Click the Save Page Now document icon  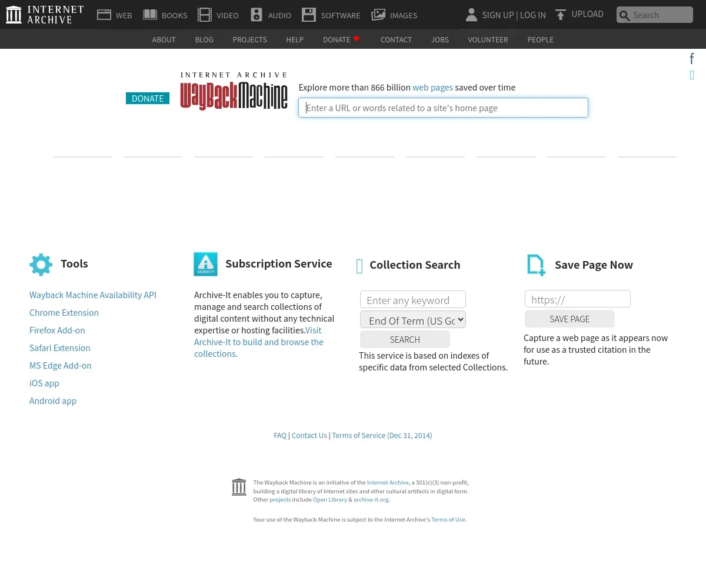pyautogui.click(x=536, y=265)
